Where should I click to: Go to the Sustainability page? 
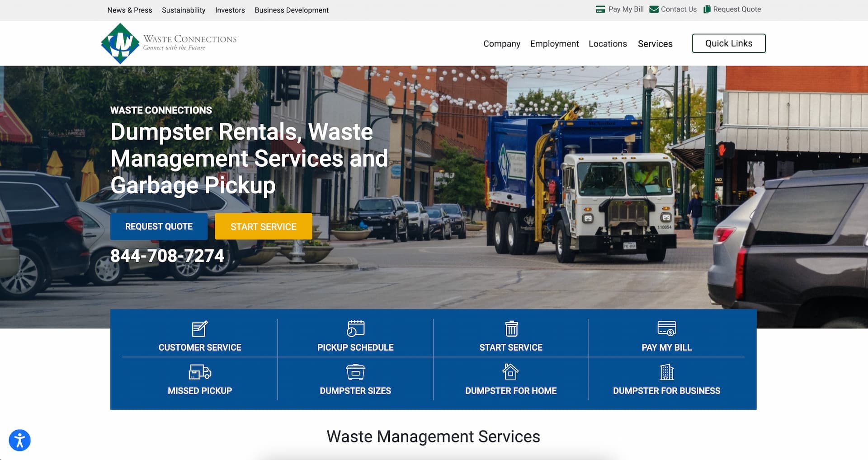coord(184,10)
